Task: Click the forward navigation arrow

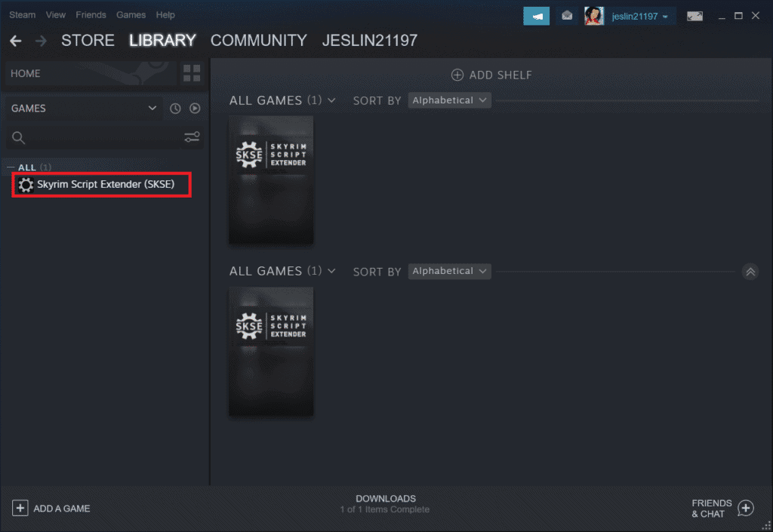Action: click(41, 41)
